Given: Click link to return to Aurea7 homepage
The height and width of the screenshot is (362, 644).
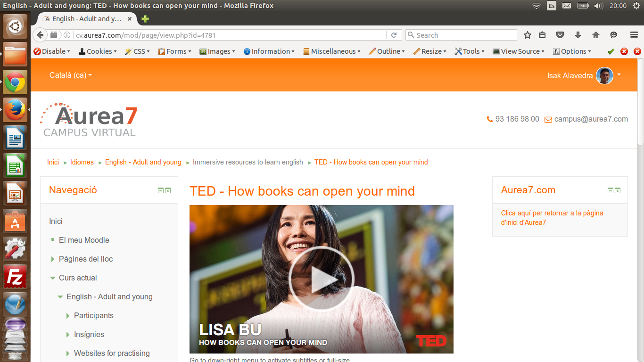Looking at the screenshot, I should 552,218.
